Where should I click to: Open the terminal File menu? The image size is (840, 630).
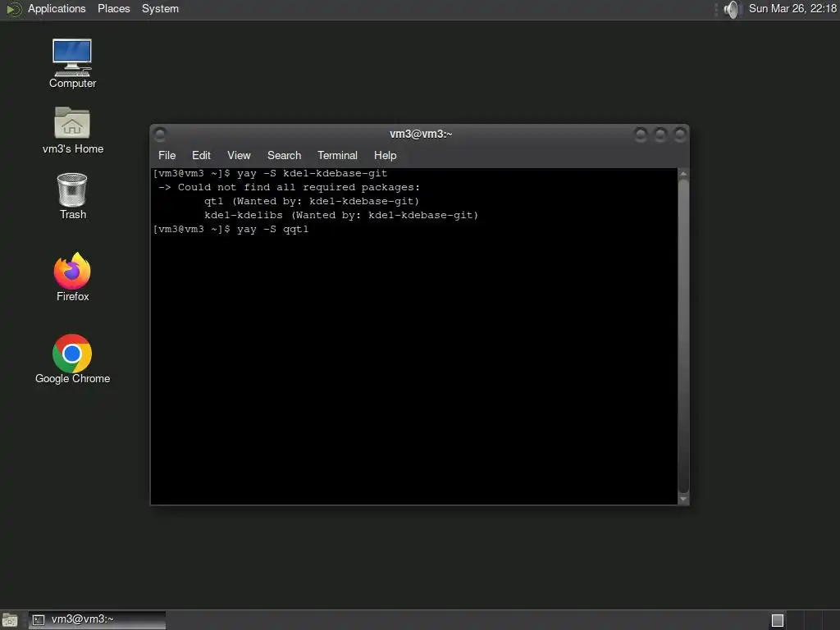tap(167, 155)
